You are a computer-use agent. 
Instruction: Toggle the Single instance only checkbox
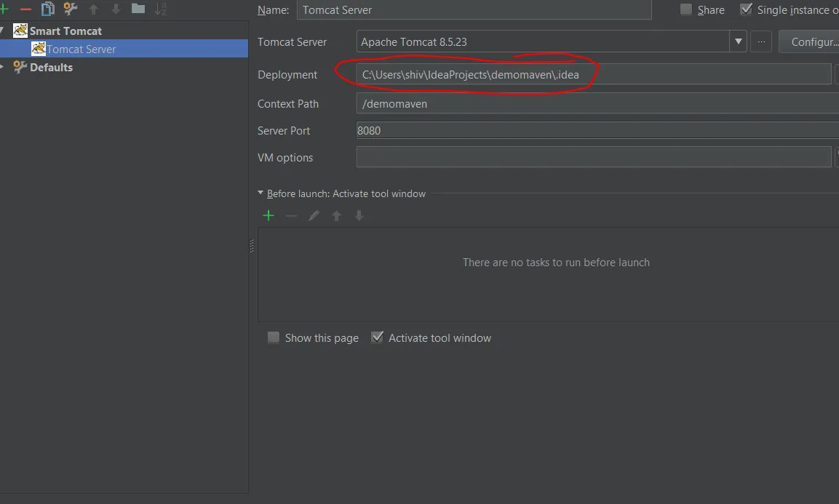746,9
